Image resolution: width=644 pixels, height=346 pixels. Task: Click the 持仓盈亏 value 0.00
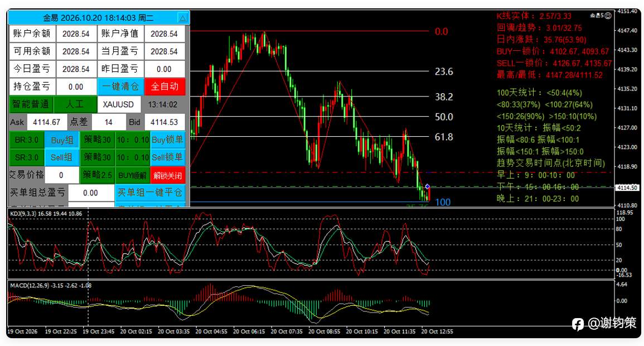tap(76, 86)
